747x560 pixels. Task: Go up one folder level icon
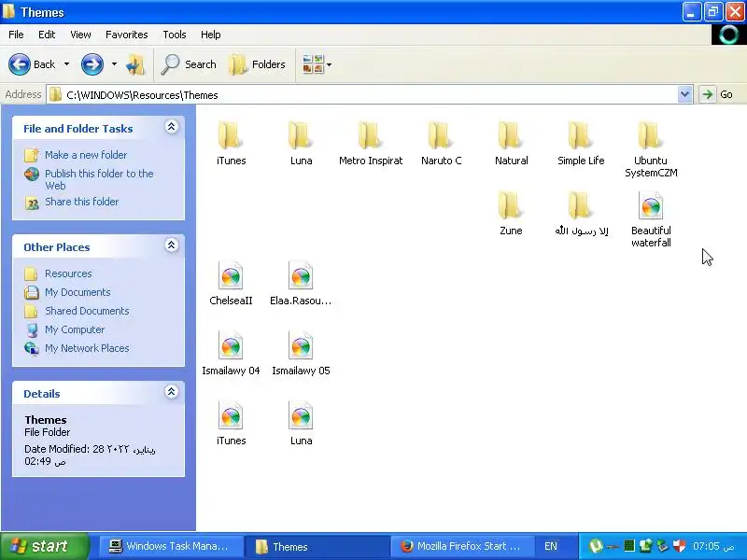coord(135,64)
